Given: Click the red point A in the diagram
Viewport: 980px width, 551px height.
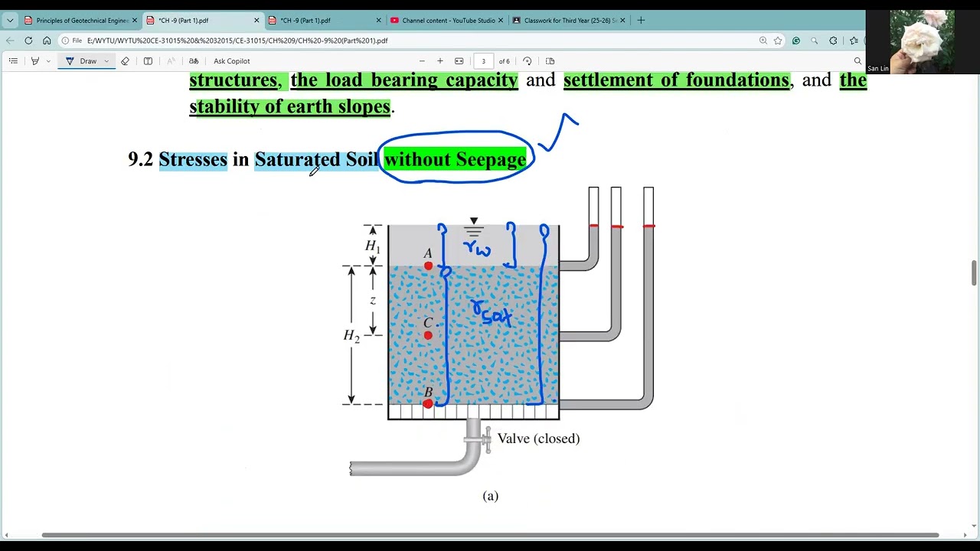Looking at the screenshot, I should coord(428,266).
